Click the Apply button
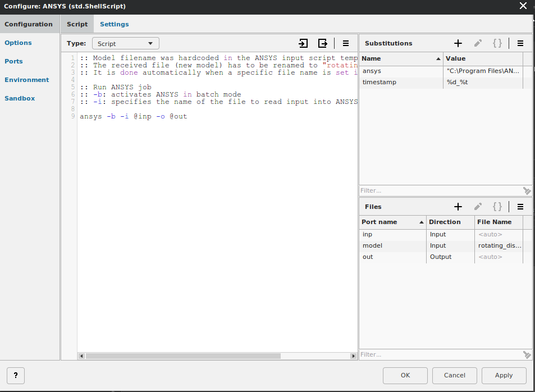This screenshot has width=535, height=392. click(x=504, y=376)
